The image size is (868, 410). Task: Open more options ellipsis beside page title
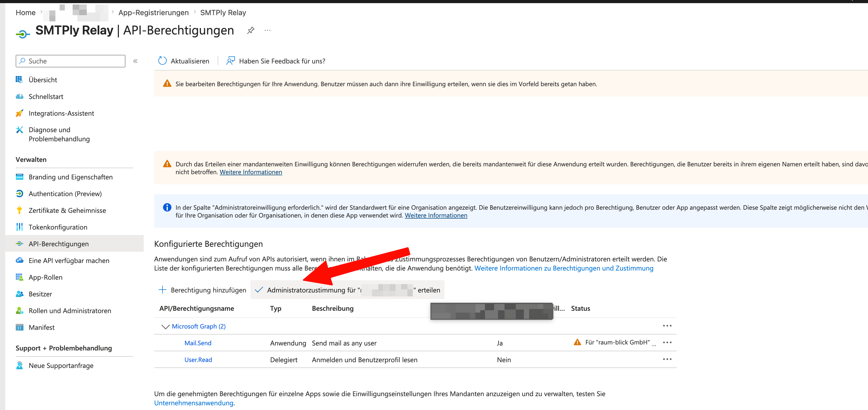[268, 30]
